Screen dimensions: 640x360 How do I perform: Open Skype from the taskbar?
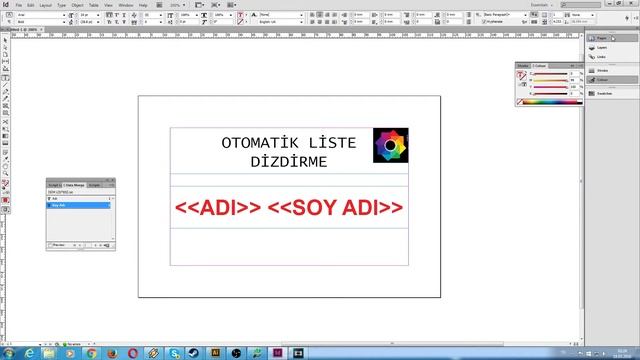pyautogui.click(x=174, y=353)
